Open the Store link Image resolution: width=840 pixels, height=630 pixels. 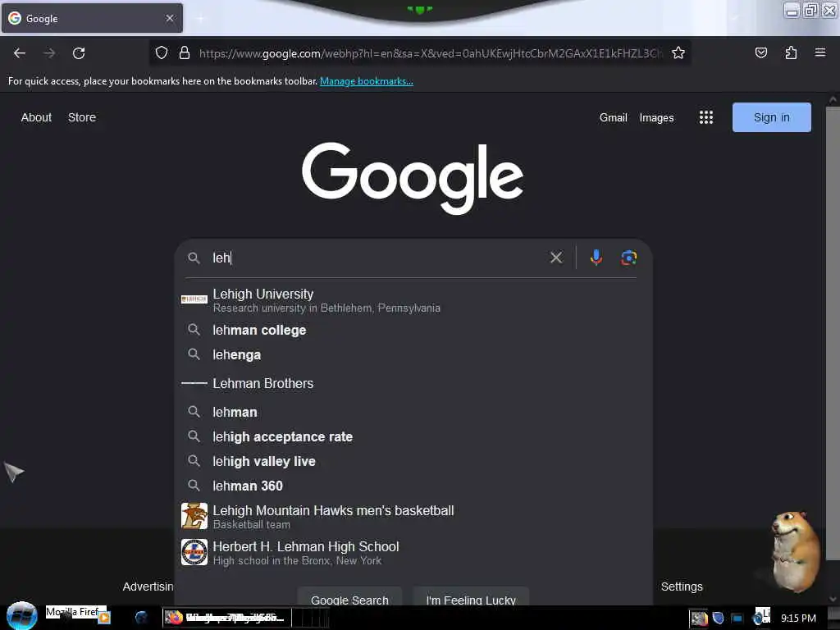[82, 117]
